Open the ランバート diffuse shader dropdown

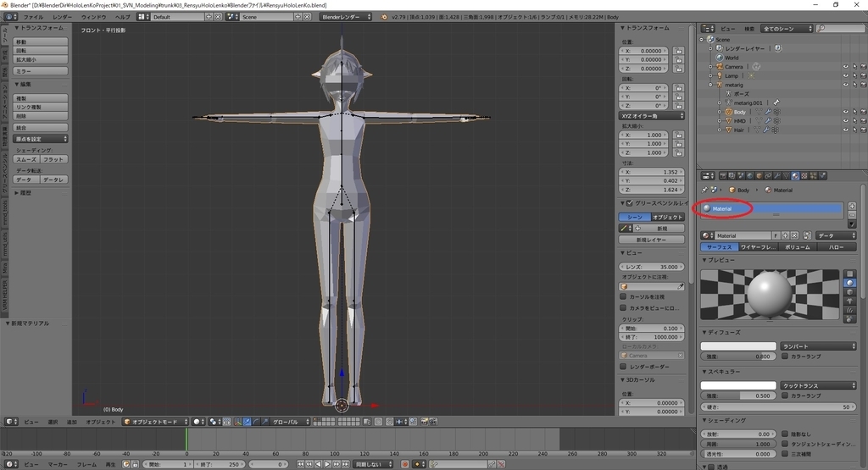click(818, 346)
